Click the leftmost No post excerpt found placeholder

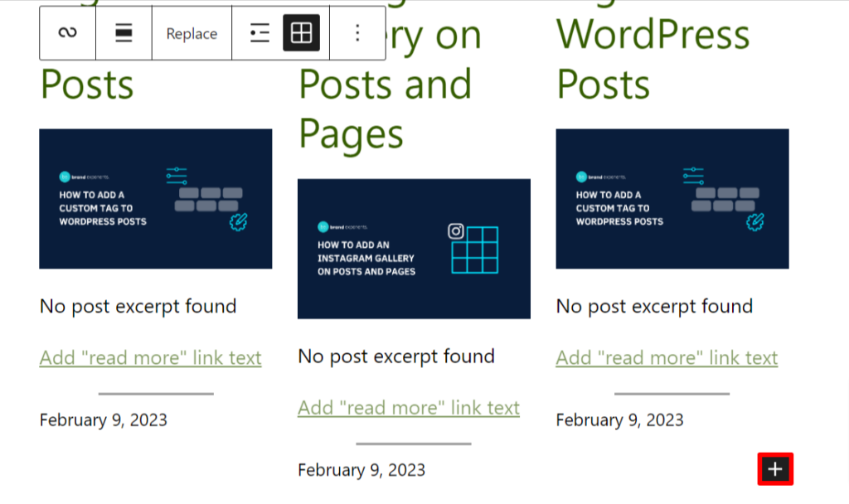(138, 306)
